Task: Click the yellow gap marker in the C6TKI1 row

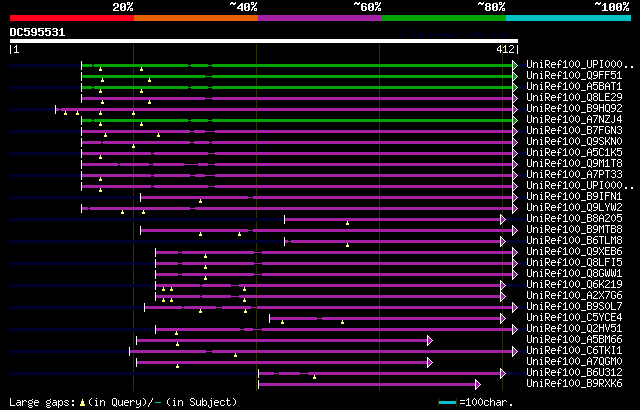Action: (236, 355)
